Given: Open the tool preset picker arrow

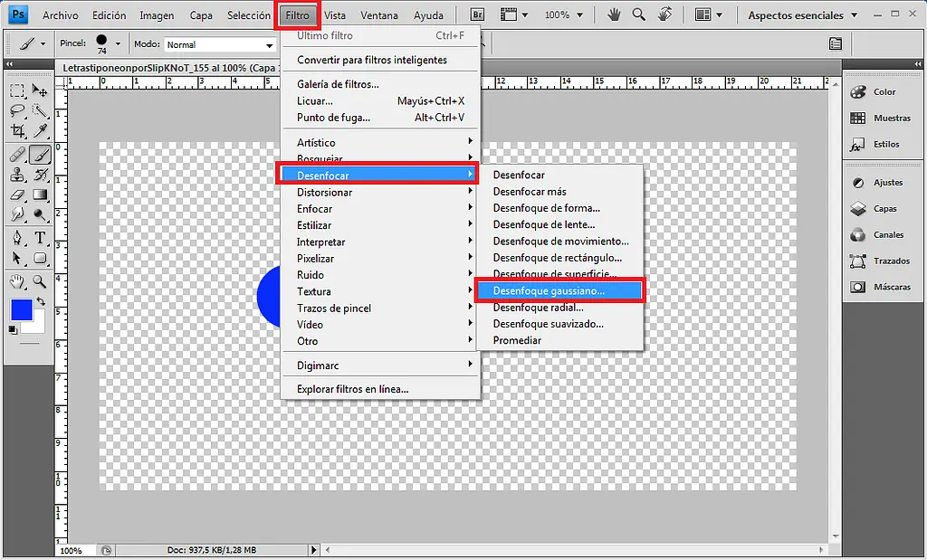Looking at the screenshot, I should (42, 43).
